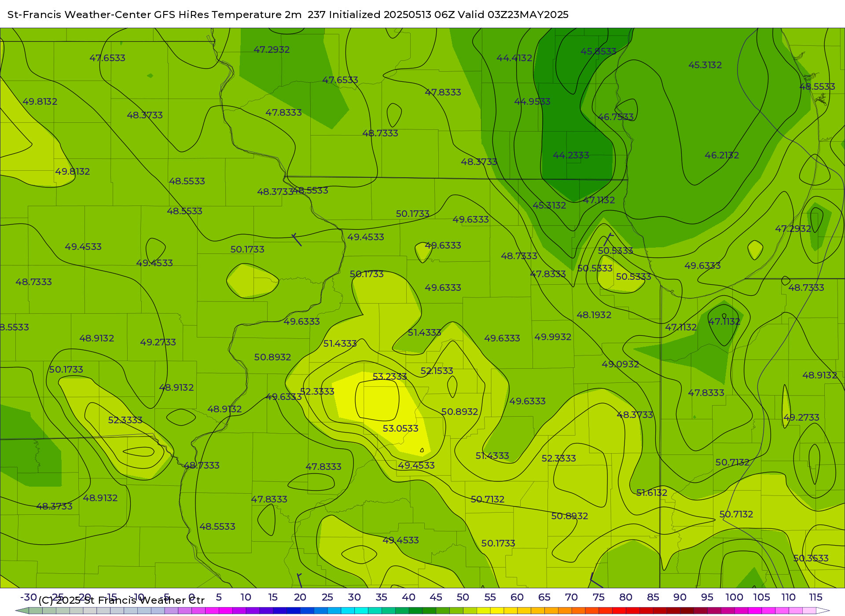
Task: Click the color scale label 70
Action: (571, 598)
